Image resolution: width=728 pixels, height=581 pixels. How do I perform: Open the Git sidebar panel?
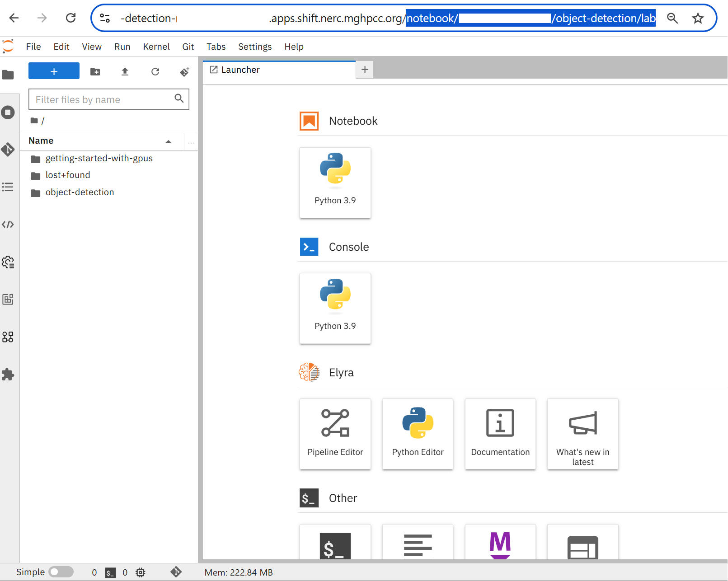[8, 150]
